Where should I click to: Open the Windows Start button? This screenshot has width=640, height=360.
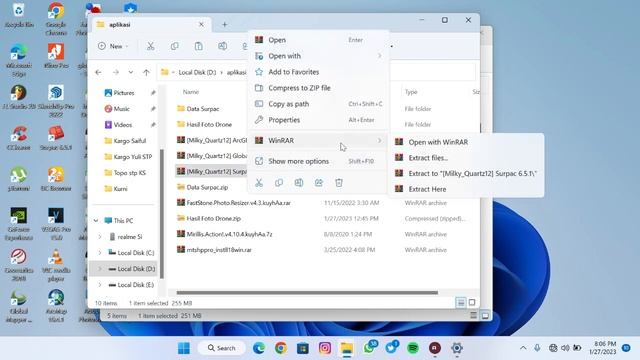point(184,348)
